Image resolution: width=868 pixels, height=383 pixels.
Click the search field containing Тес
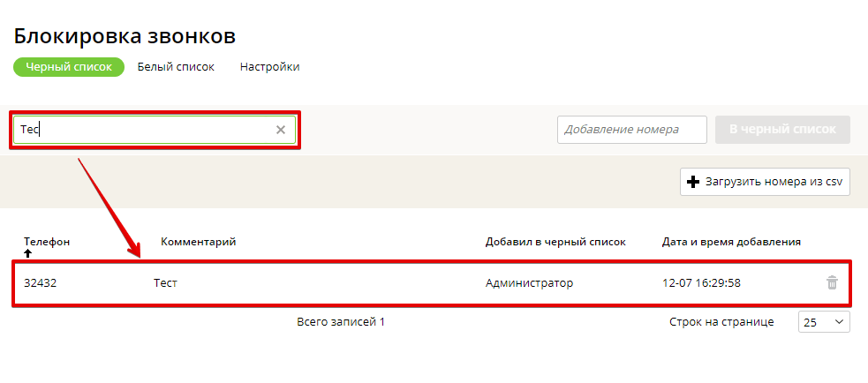click(x=155, y=130)
